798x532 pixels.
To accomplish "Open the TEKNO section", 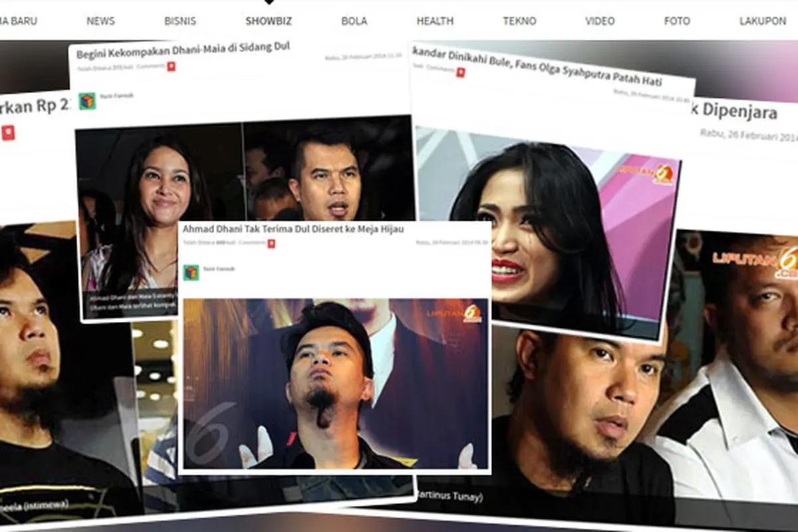I will tap(519, 21).
